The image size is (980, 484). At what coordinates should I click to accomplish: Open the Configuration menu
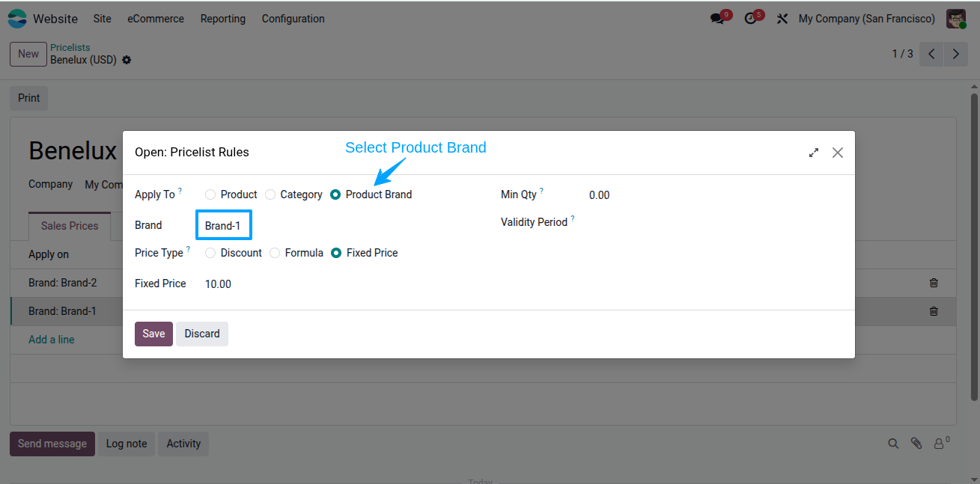pos(293,19)
